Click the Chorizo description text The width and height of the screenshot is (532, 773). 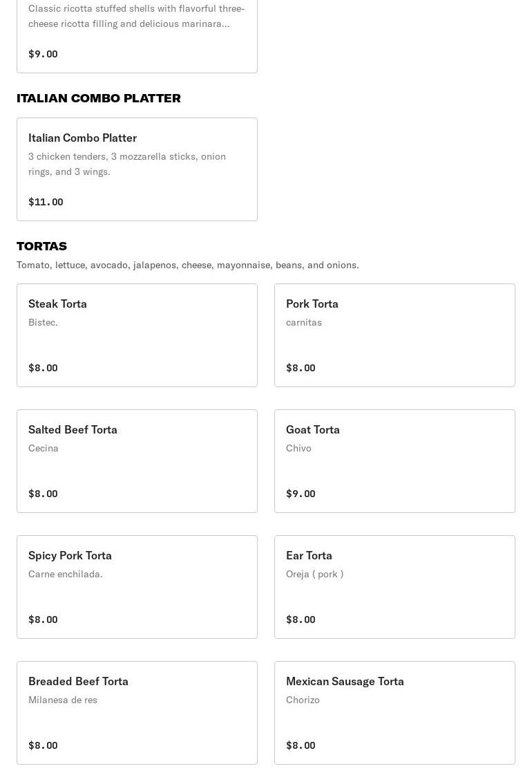(x=303, y=700)
